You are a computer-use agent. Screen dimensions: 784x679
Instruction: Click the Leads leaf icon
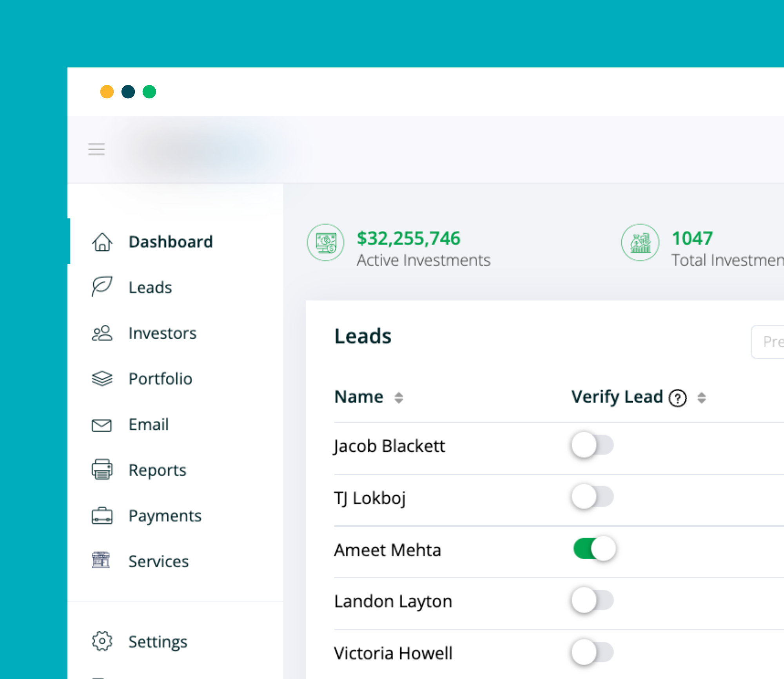(102, 287)
